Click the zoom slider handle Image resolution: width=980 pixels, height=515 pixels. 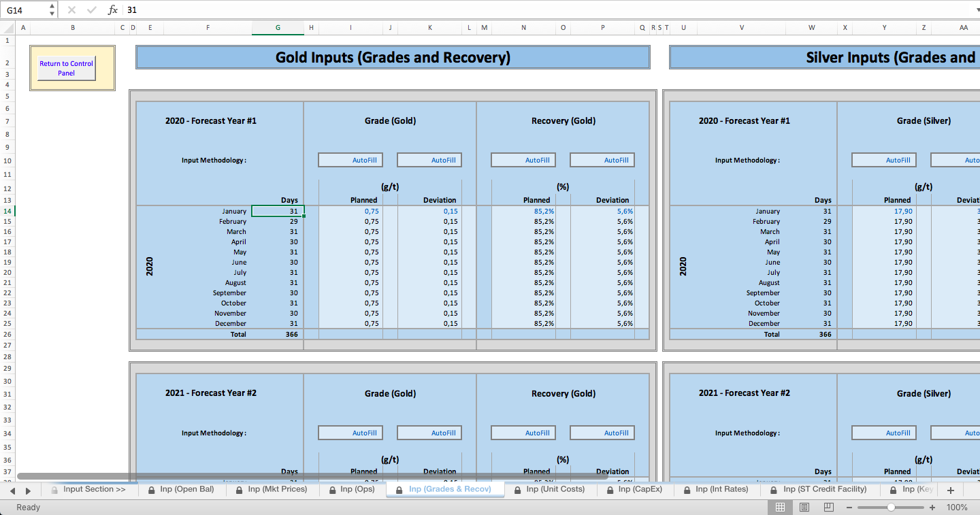[891, 508]
